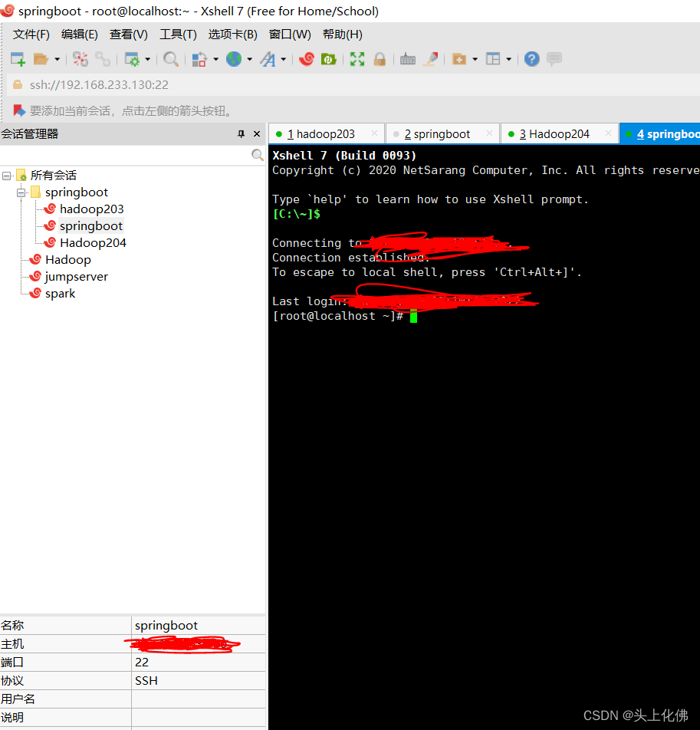The image size is (700, 730).
Task: Create a new session with toolbar icon
Action: click(x=17, y=59)
